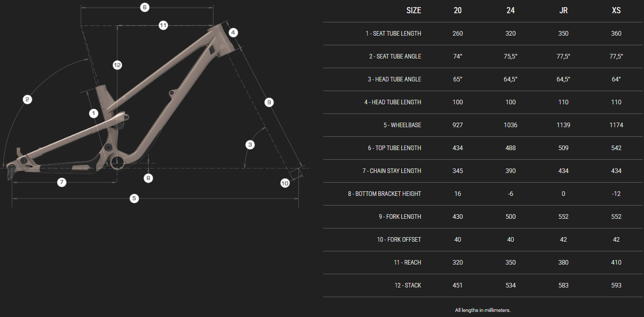Viewport: 644px width, 317px height.
Task: Select marker 3 for head tube angle
Action: coord(250,145)
